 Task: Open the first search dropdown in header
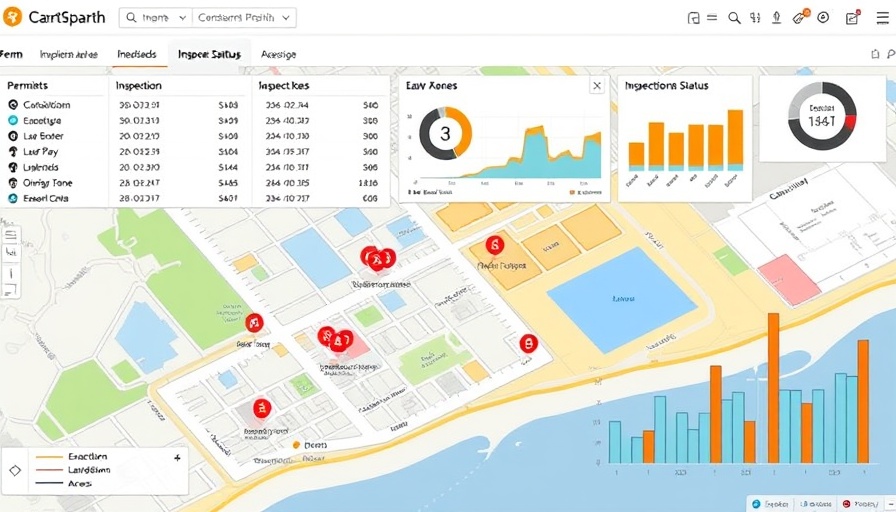155,18
